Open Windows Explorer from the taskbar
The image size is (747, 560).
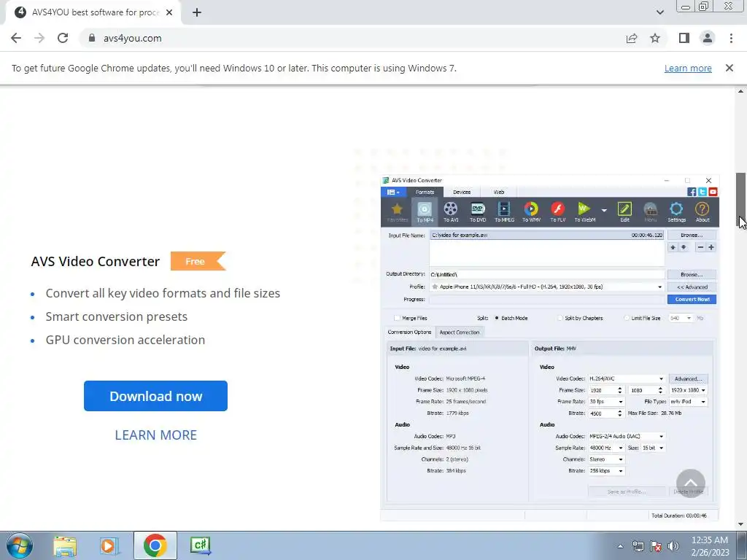[x=65, y=545]
